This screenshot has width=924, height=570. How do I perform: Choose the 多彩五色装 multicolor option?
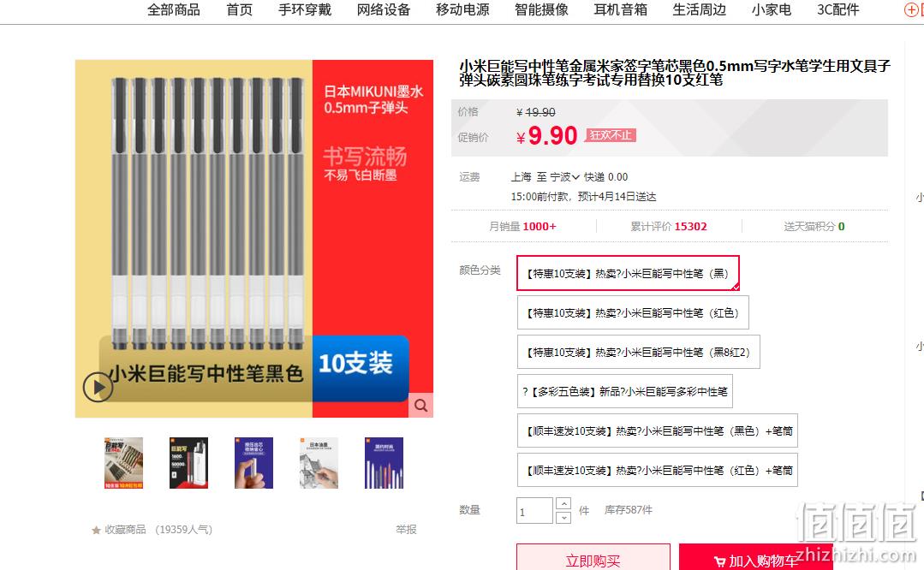(x=624, y=392)
